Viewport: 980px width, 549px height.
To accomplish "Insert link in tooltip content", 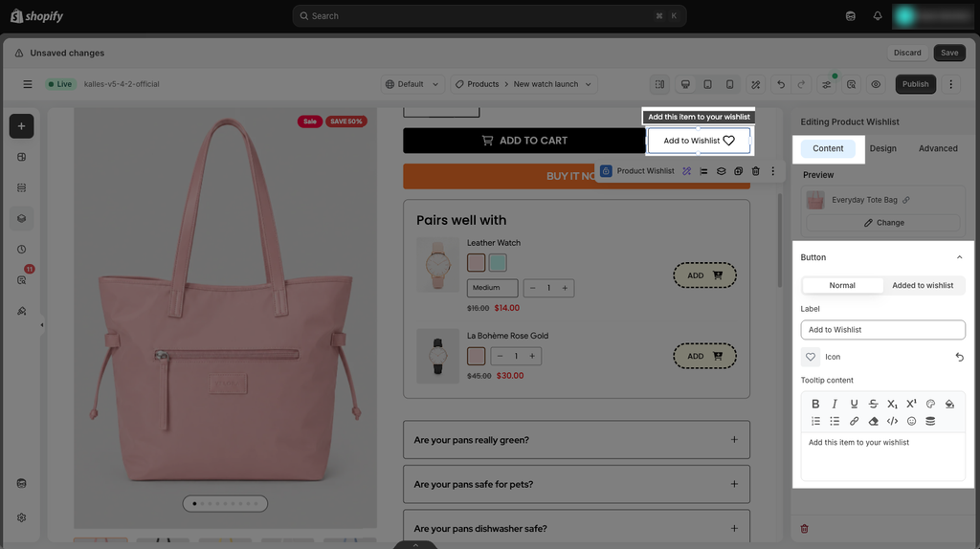I will (854, 421).
